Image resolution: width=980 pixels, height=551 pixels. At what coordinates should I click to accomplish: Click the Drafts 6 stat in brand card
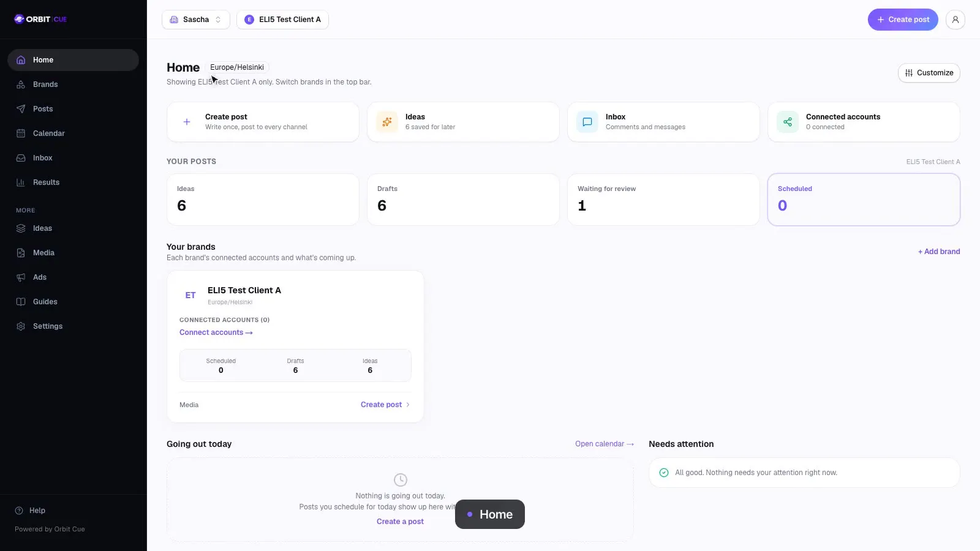tap(295, 365)
